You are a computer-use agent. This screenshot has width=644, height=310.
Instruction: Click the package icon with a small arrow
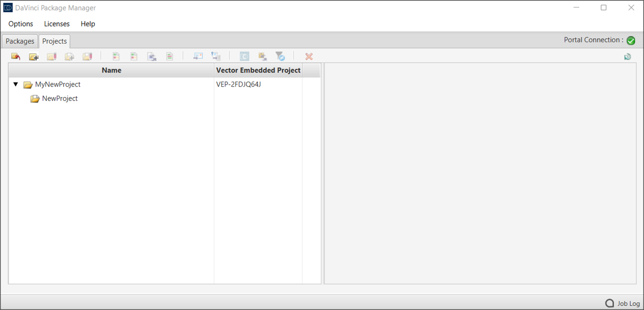[x=262, y=57]
